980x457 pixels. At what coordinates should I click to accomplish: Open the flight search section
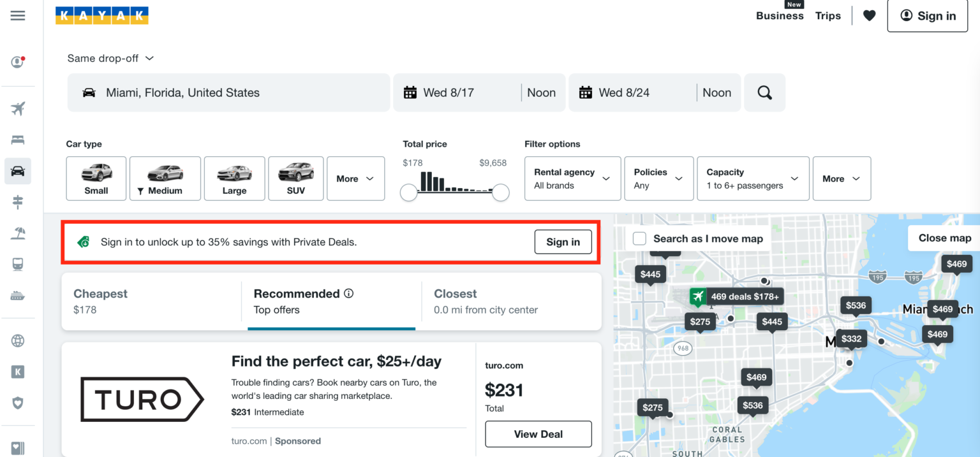point(17,108)
